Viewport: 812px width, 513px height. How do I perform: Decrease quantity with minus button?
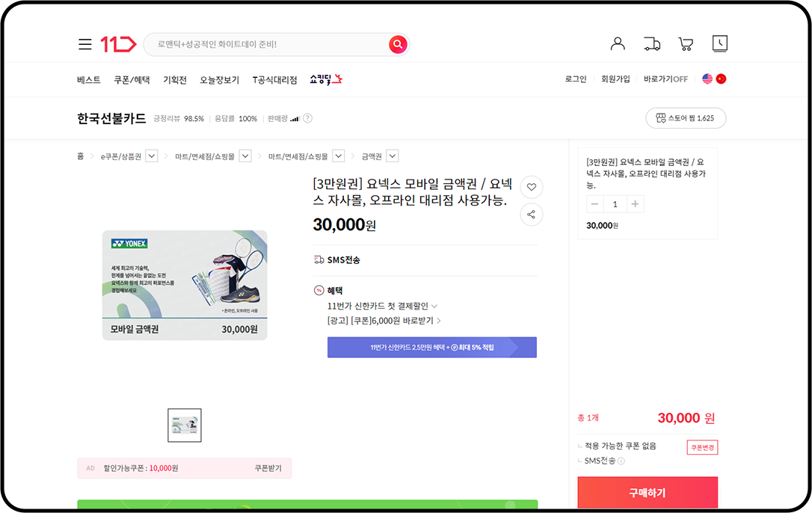(594, 204)
